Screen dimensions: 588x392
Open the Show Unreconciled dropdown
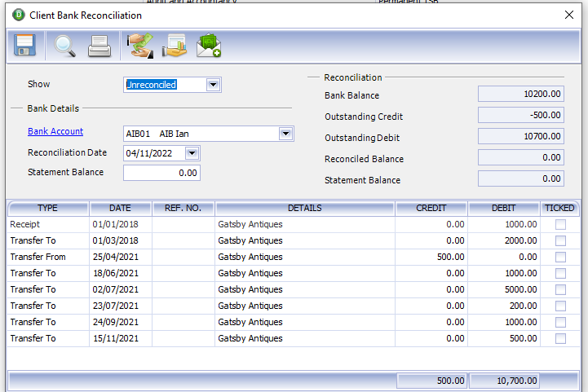[x=213, y=85]
